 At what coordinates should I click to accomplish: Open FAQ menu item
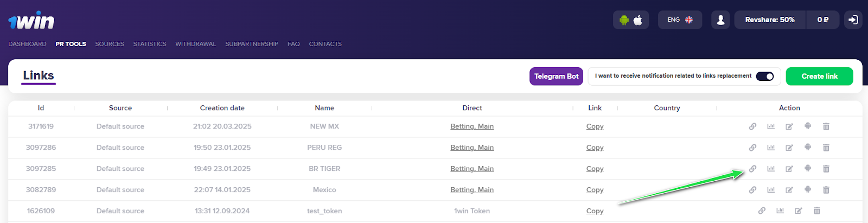pos(293,44)
